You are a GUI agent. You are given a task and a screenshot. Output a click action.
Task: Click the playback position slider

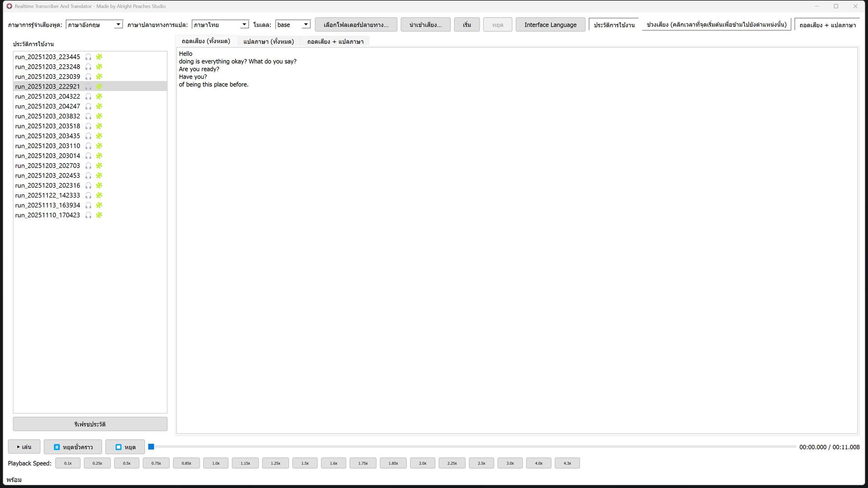click(151, 446)
